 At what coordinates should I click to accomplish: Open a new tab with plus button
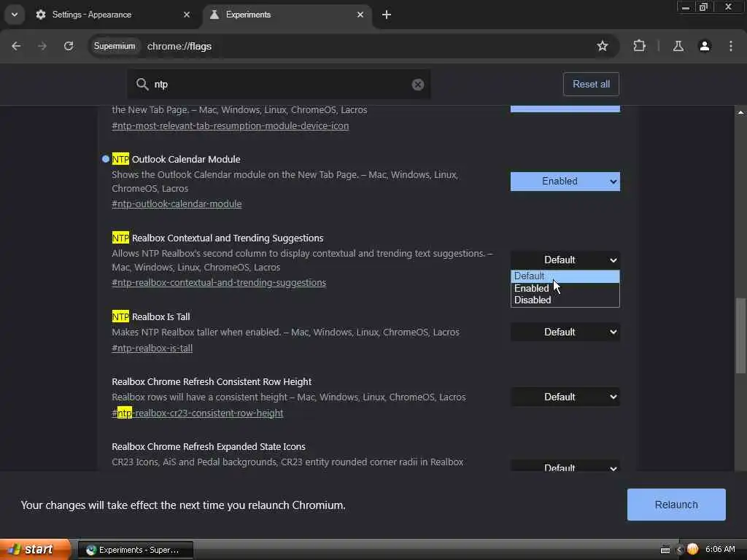387,15
